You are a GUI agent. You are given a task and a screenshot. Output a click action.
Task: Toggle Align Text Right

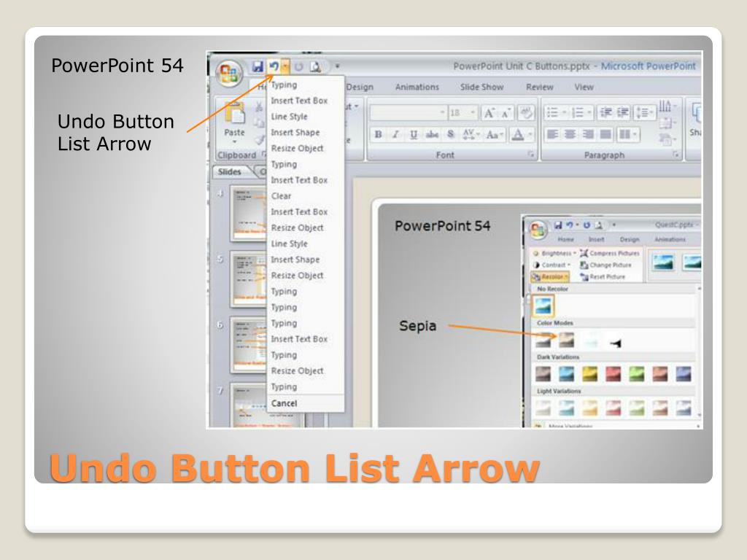[588, 134]
